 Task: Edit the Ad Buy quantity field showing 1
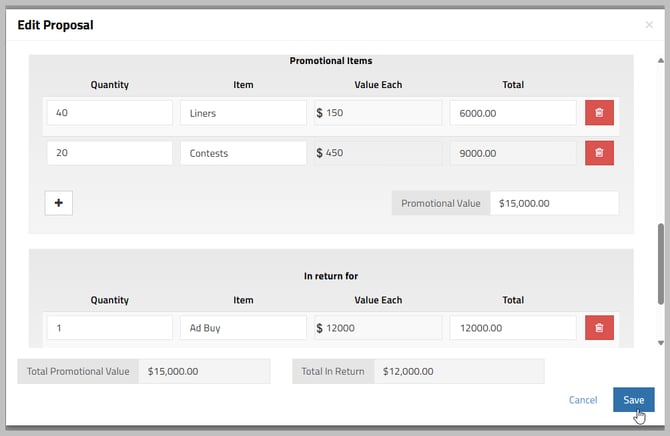(x=110, y=327)
